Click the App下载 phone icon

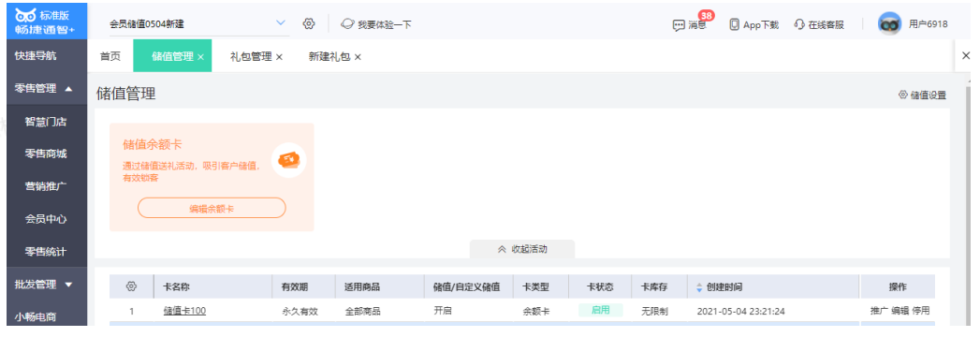pos(735,24)
